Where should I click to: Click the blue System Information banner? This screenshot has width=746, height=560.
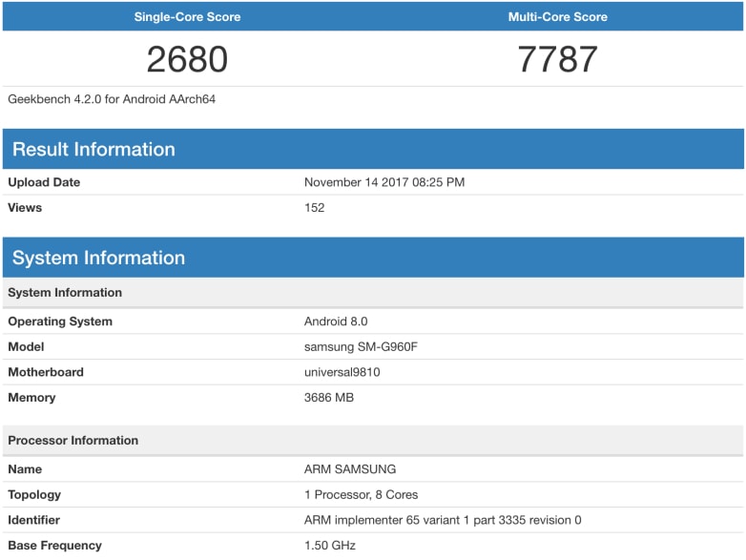373,258
